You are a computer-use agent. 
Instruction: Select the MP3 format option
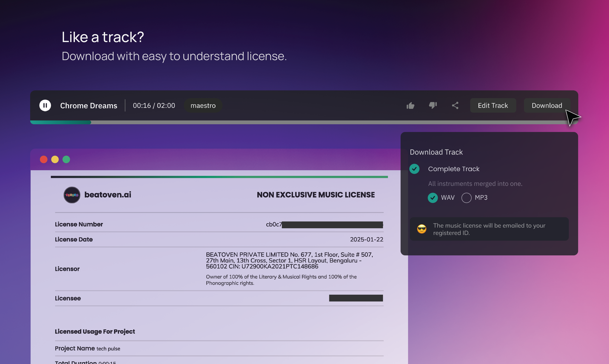[466, 198]
